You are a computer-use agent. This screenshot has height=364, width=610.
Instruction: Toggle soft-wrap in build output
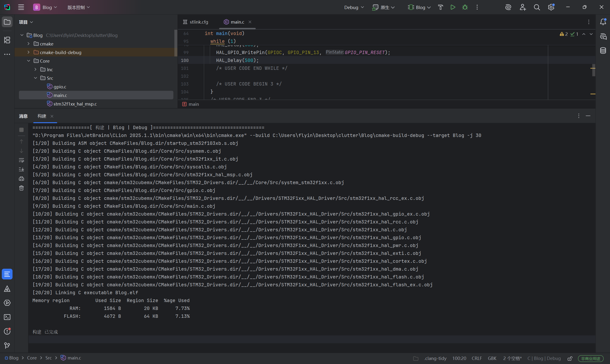(22, 160)
